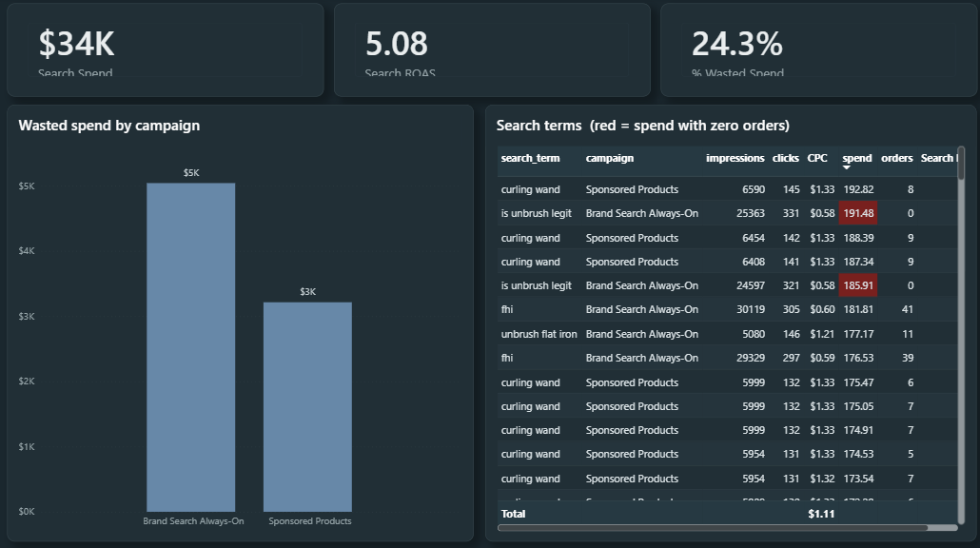Viewport: 980px width, 548px height.
Task: Click spend value 176.53
Action: [x=858, y=358]
